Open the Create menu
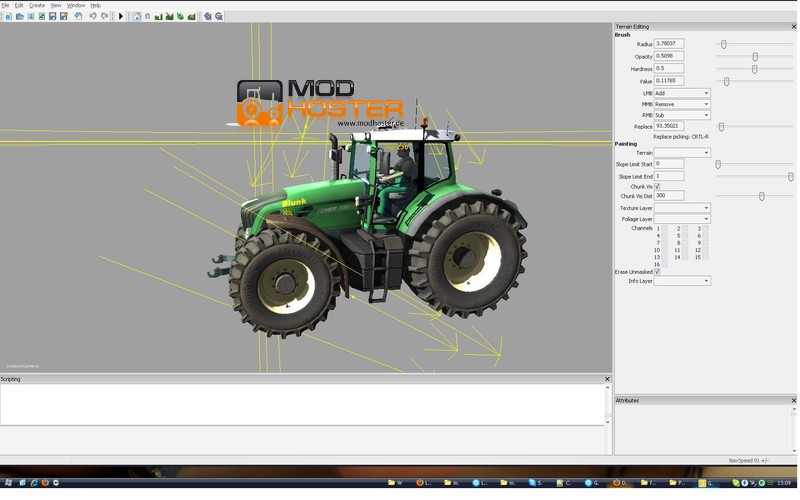 tap(37, 5)
